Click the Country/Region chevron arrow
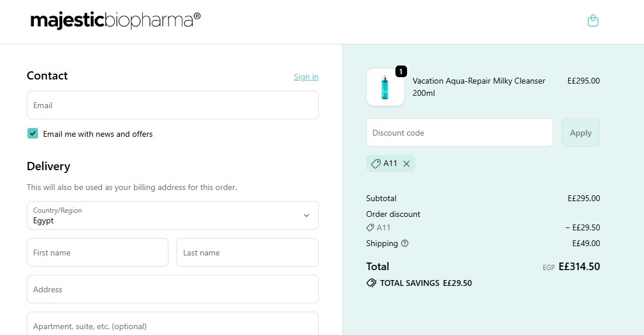 click(x=306, y=216)
